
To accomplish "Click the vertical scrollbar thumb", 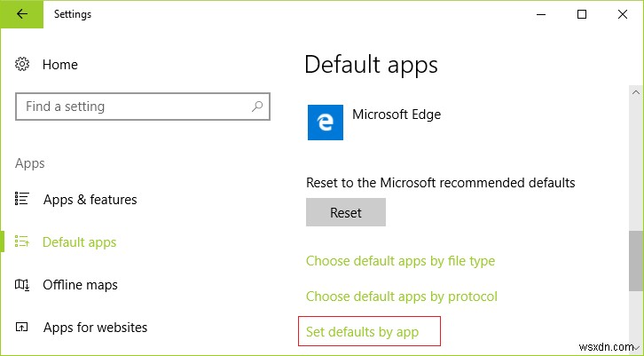I will [x=636, y=259].
